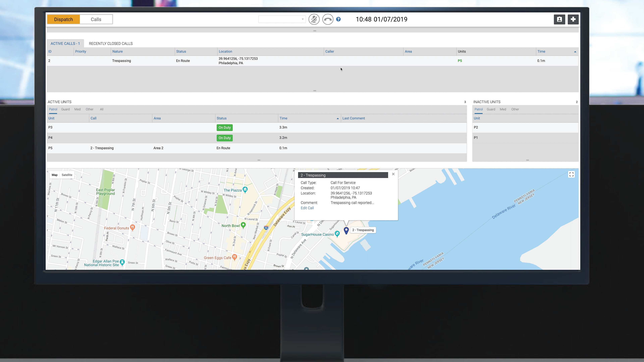The width and height of the screenshot is (644, 362).
Task: Select Other tab in Active Units
Action: (x=90, y=109)
